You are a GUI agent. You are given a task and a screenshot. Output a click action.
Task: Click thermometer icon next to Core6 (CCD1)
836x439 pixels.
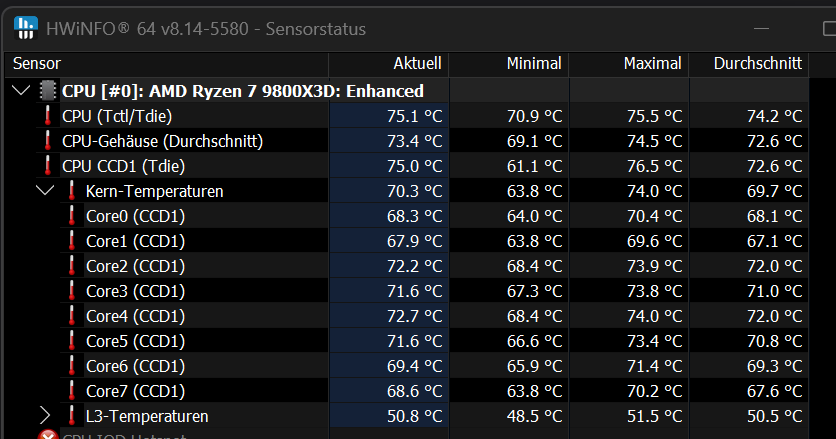click(x=71, y=366)
